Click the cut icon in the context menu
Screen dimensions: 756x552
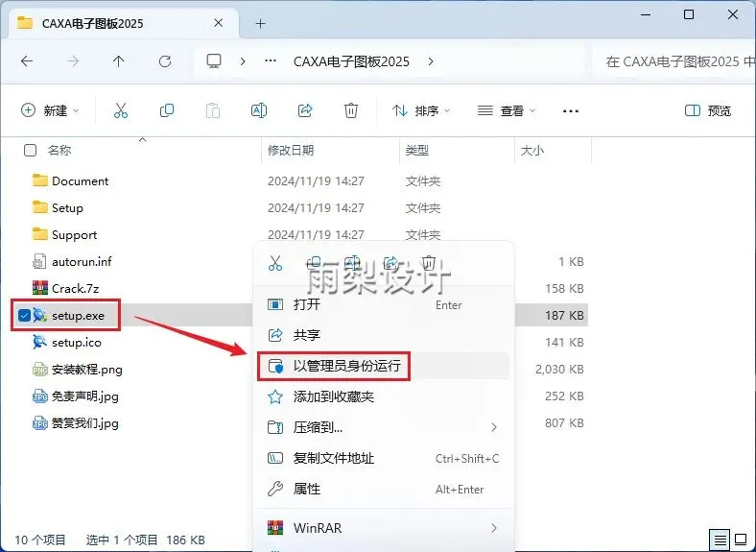click(275, 263)
